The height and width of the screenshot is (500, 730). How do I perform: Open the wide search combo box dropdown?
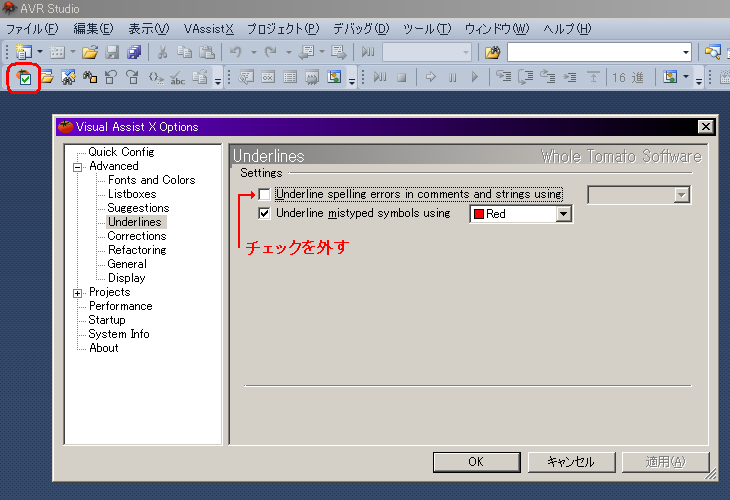(x=685, y=52)
